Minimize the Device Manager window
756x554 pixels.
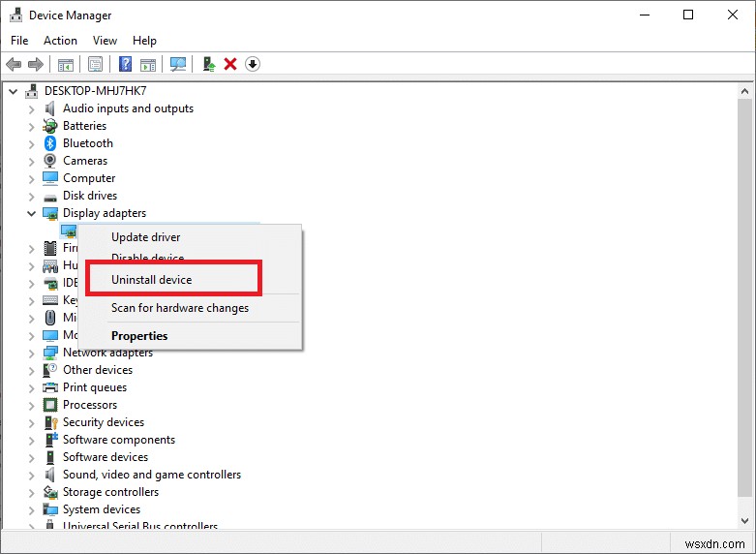(x=645, y=15)
